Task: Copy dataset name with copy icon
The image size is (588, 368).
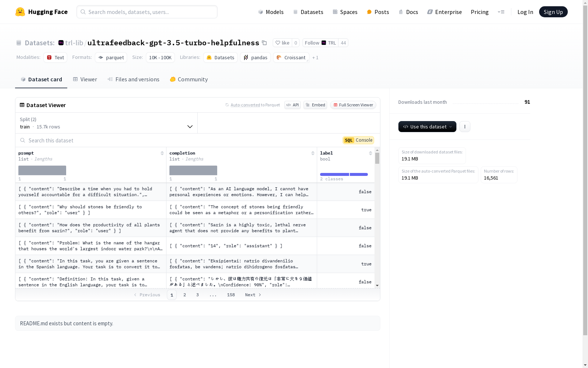Action: [264, 43]
